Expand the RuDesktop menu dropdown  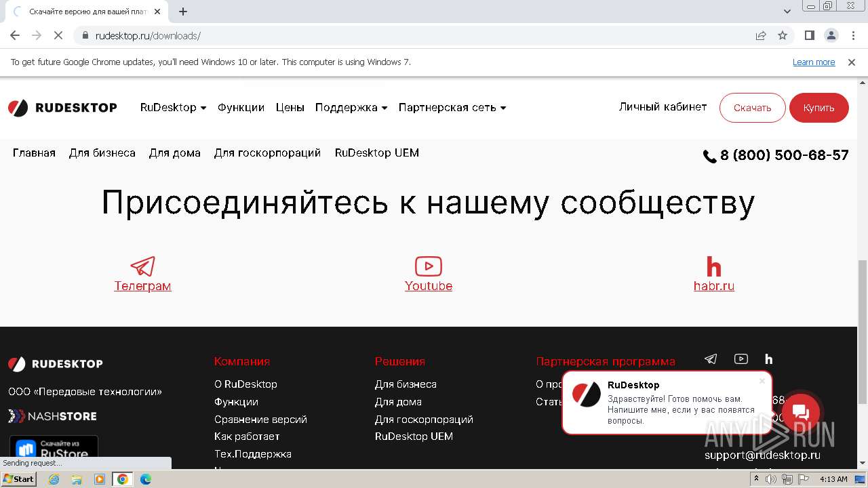173,107
